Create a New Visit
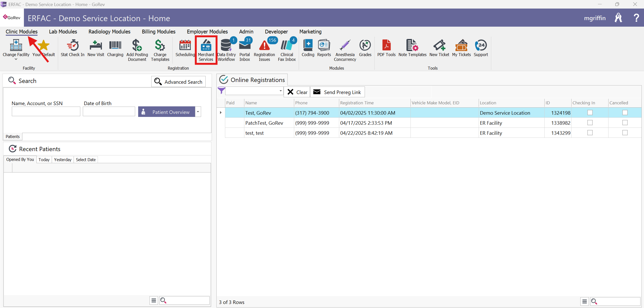The image size is (644, 308). 96,48
